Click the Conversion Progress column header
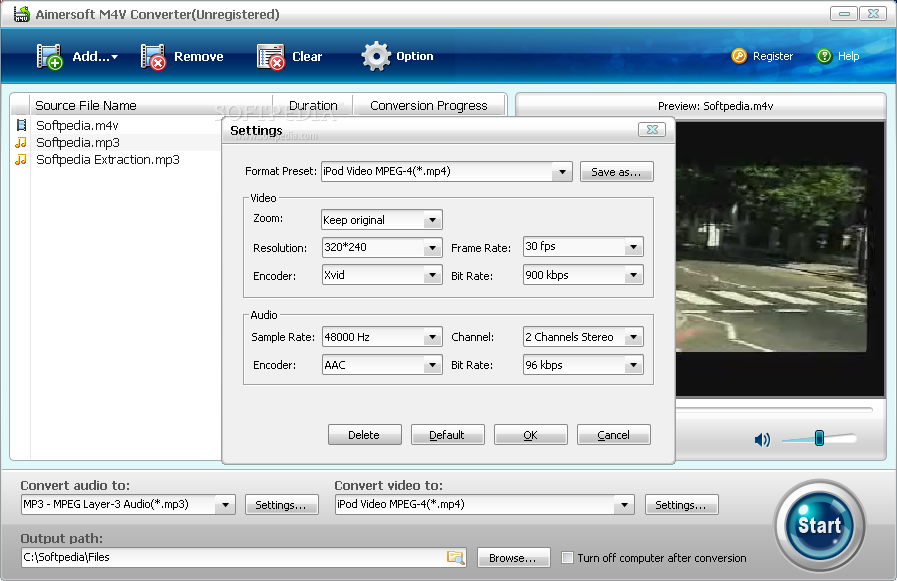This screenshot has height=581, width=897. 428,105
